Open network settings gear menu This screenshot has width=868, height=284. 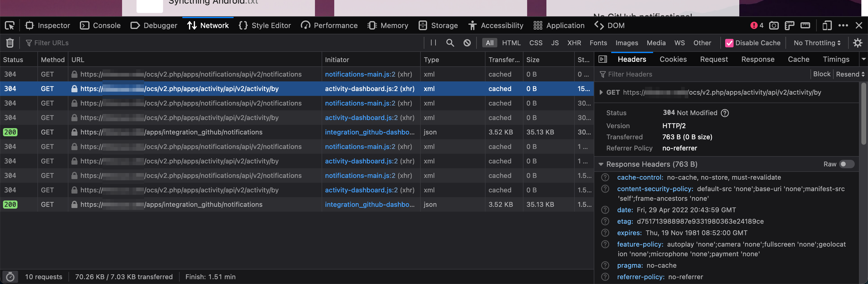(857, 43)
